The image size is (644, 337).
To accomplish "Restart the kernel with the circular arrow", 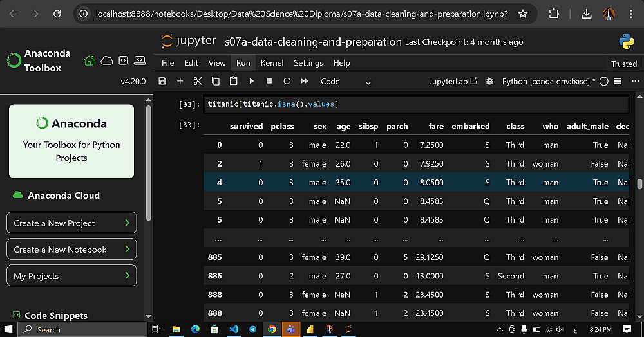I will pos(287,82).
